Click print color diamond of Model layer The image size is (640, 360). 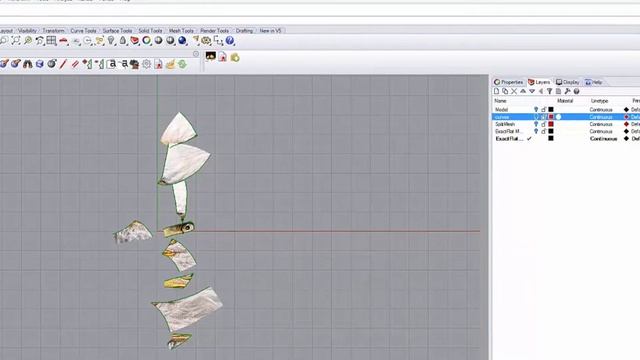(x=627, y=109)
